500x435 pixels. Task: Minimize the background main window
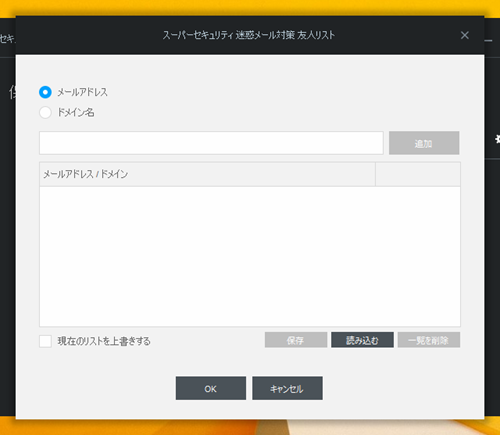click(489, 41)
